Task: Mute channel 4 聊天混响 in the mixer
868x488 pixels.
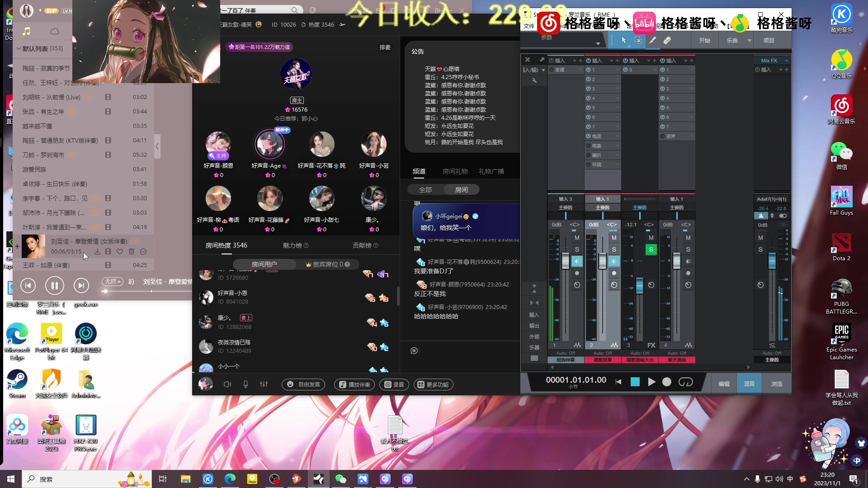Action: (688, 238)
